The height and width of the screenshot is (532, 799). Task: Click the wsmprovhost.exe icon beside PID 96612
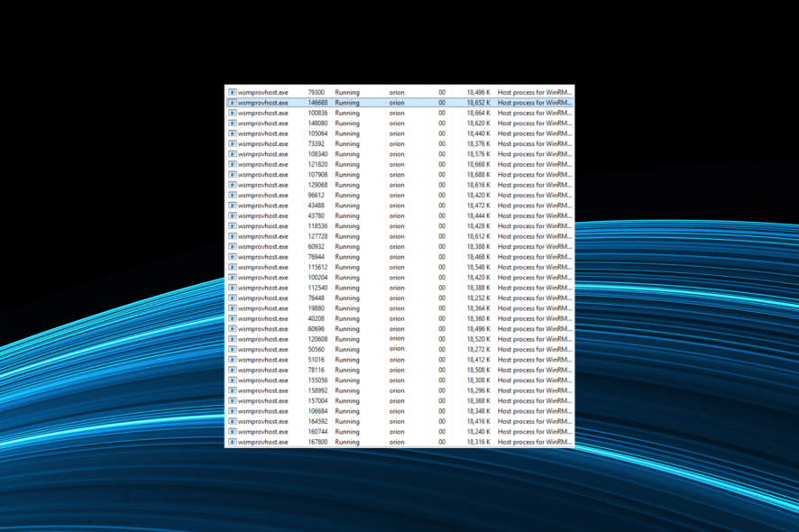233,195
